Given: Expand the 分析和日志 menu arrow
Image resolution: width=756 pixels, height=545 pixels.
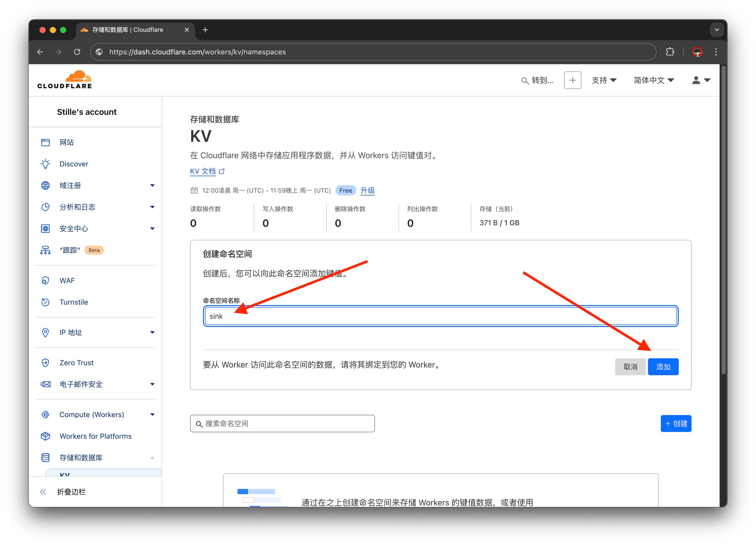Looking at the screenshot, I should (x=152, y=207).
